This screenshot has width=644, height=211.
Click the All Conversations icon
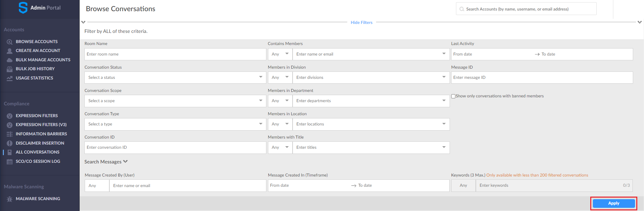10,152
